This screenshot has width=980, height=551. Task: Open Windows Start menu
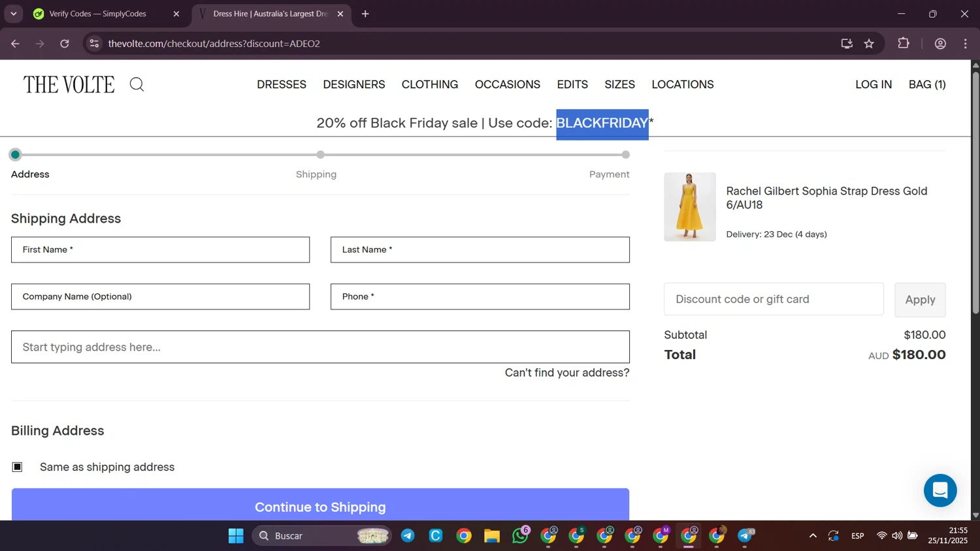click(236, 536)
